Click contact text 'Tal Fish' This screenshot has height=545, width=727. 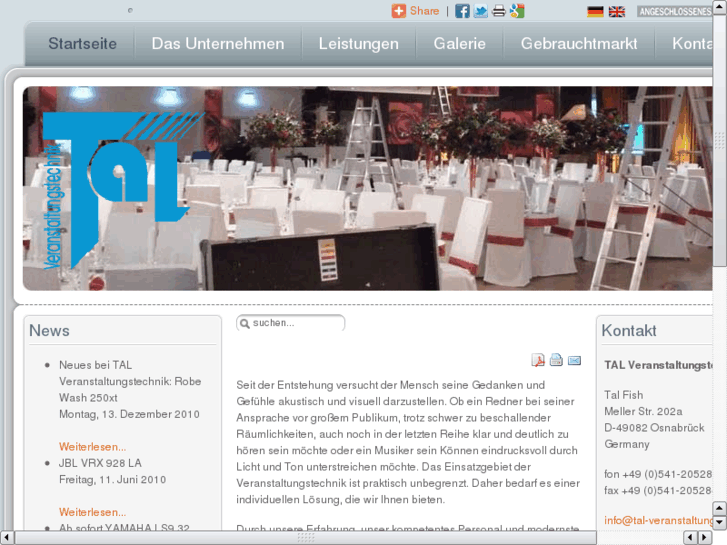point(624,395)
